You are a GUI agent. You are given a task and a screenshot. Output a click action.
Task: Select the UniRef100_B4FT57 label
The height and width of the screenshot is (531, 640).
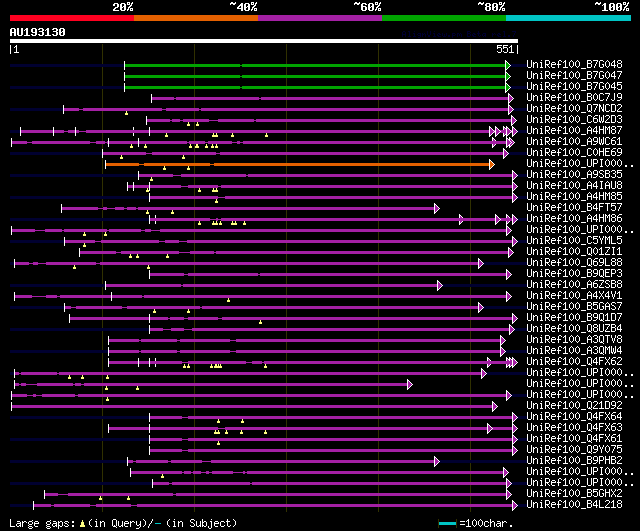coord(574,208)
